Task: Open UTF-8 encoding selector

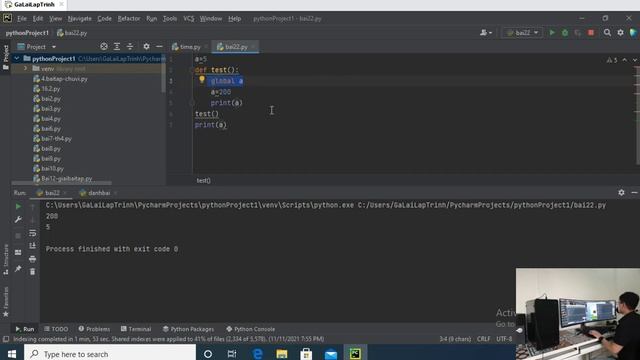Action: coord(504,339)
